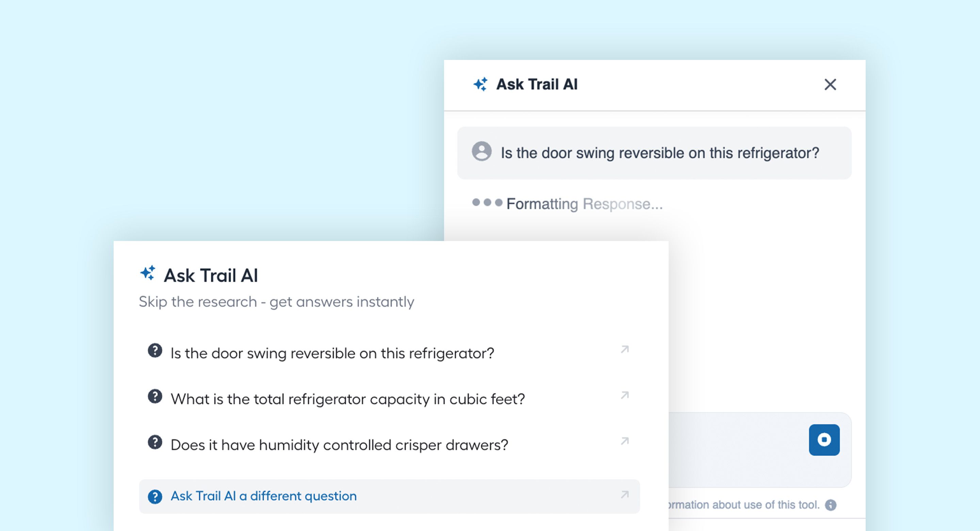Open arrow for refrigerator capacity question
Image resolution: width=980 pixels, height=531 pixels.
[x=625, y=395]
